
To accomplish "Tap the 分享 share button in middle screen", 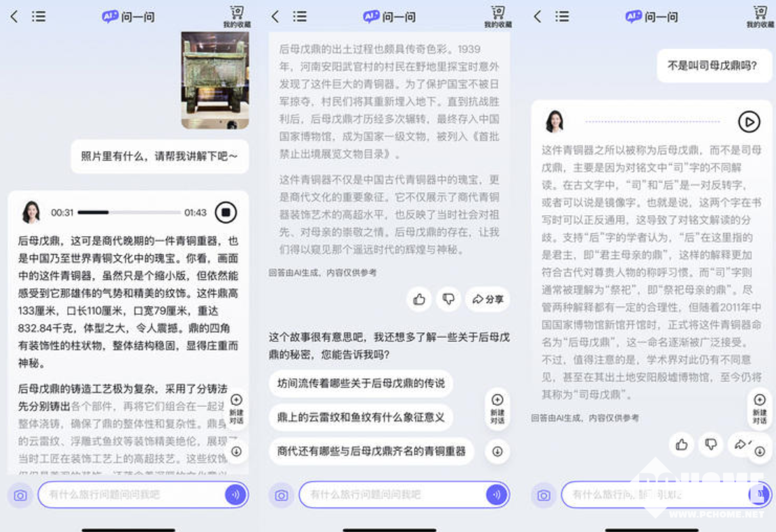I will [x=488, y=300].
